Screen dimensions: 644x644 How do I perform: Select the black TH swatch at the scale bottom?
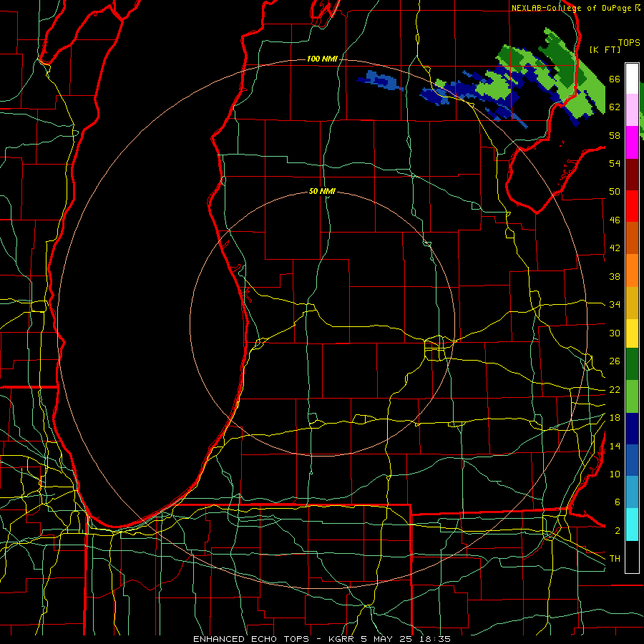pos(632,557)
